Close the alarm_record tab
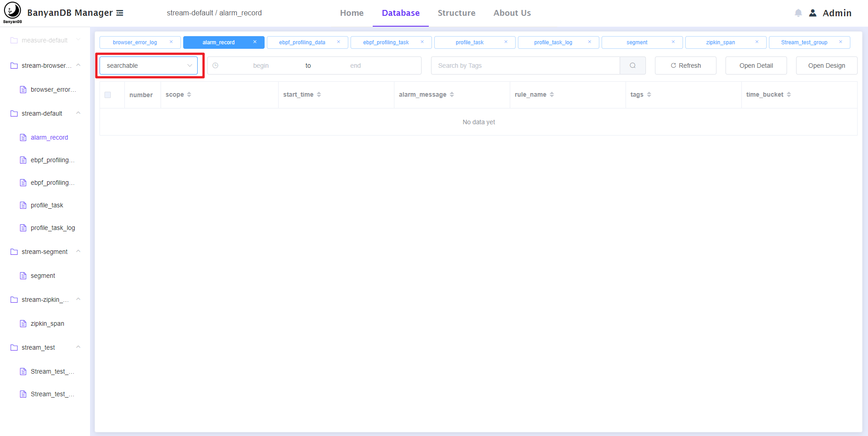This screenshot has height=436, width=868. pos(255,42)
